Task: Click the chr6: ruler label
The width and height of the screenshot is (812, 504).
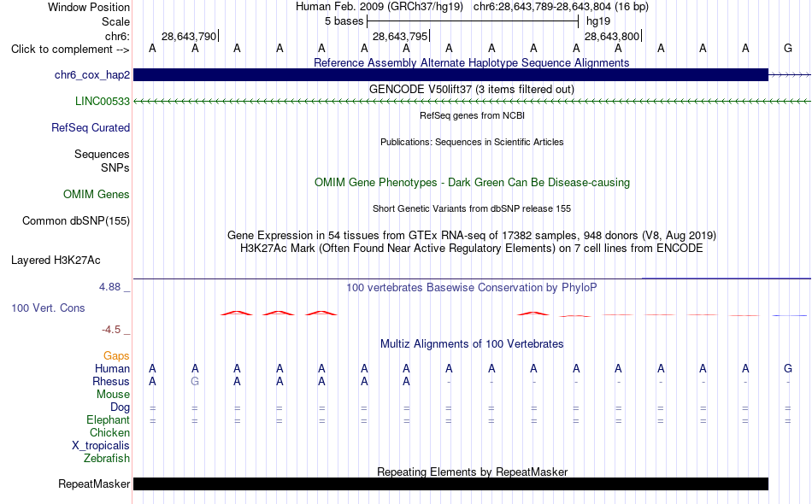Action: click(x=117, y=36)
